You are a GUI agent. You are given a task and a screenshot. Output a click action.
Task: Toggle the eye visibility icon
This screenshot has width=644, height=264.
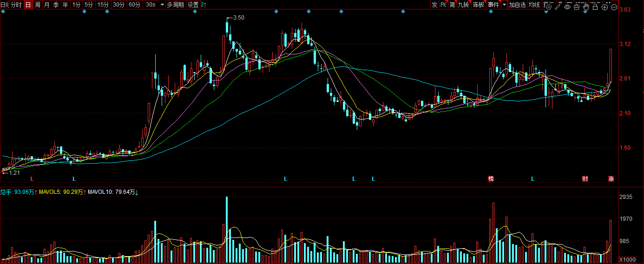click(567, 7)
